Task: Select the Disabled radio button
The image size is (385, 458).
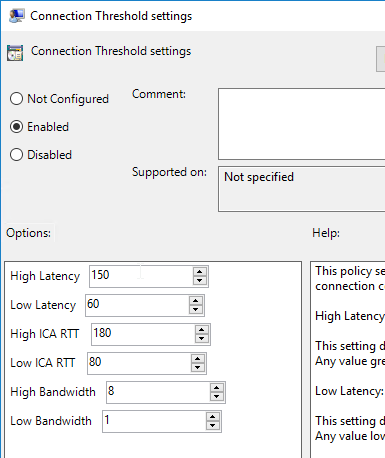Action: coord(16,155)
